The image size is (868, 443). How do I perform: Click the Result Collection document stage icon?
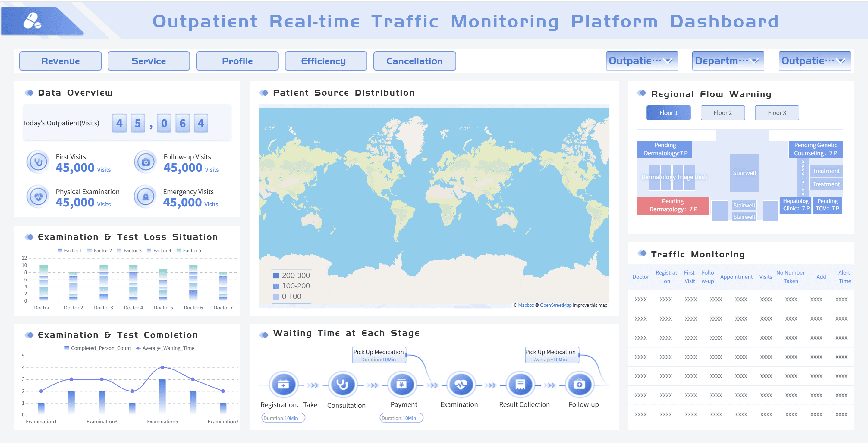click(x=520, y=384)
